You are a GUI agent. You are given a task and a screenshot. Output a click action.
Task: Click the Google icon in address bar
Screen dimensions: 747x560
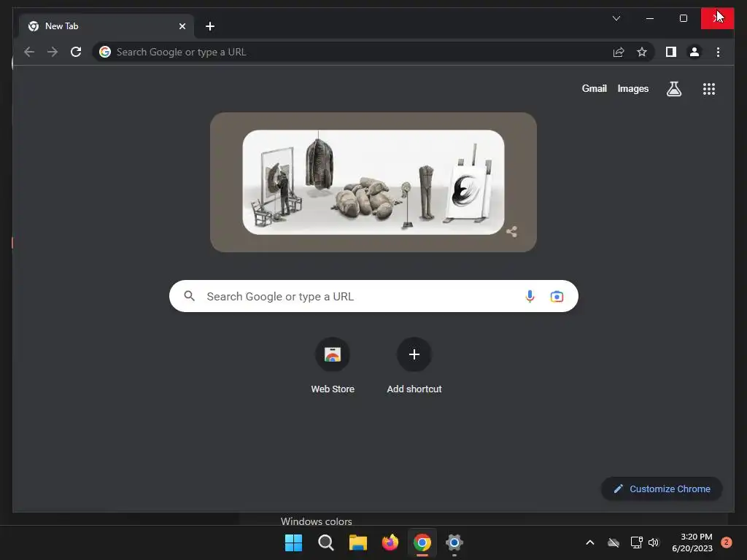105,52
